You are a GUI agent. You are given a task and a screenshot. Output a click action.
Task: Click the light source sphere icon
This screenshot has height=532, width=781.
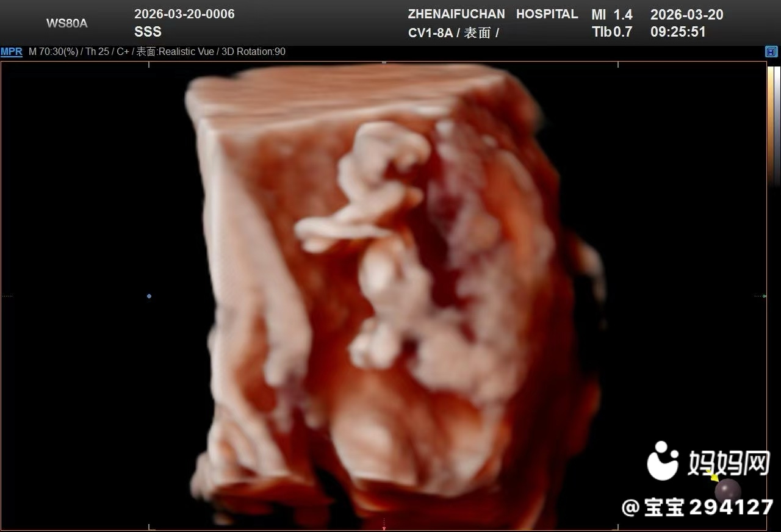pos(727,491)
